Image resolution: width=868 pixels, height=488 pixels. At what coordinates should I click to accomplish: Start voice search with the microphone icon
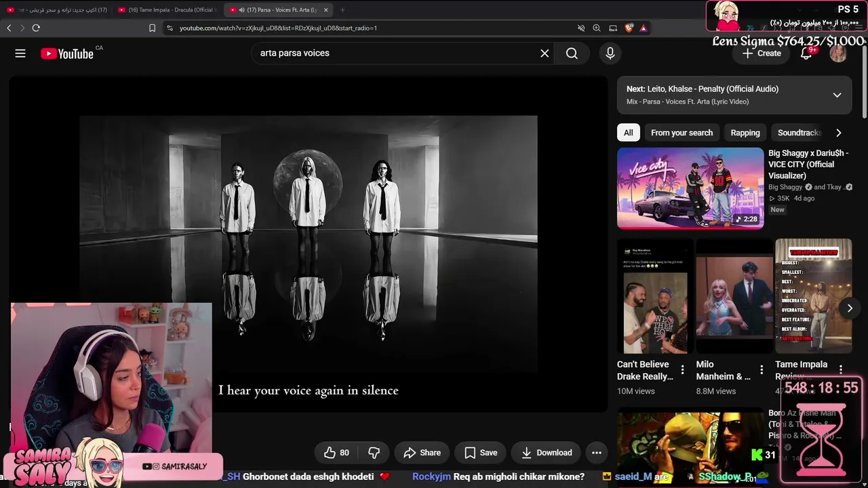click(x=610, y=54)
